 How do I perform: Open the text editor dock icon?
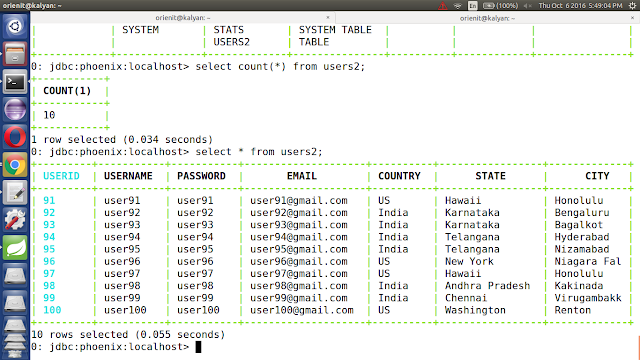(x=15, y=192)
